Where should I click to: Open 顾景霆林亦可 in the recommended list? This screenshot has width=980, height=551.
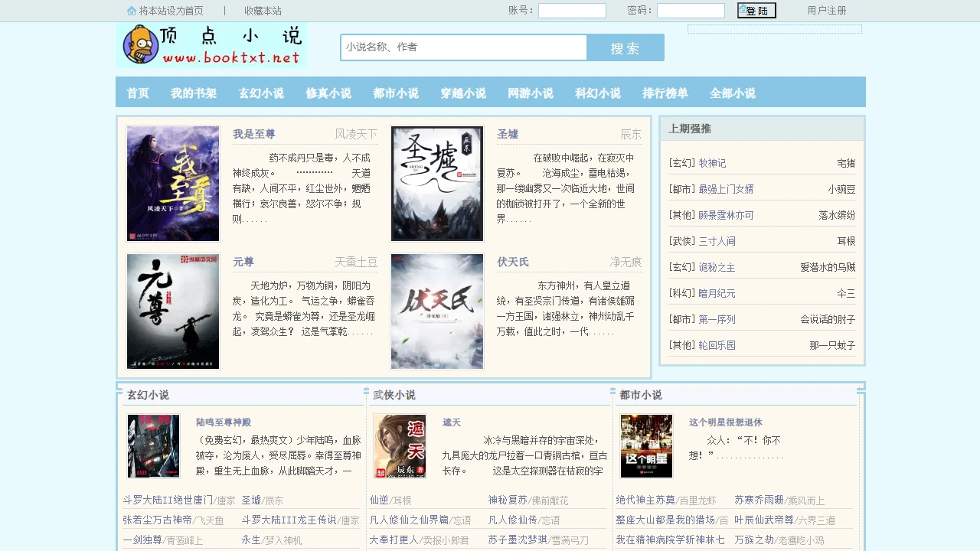(726, 215)
